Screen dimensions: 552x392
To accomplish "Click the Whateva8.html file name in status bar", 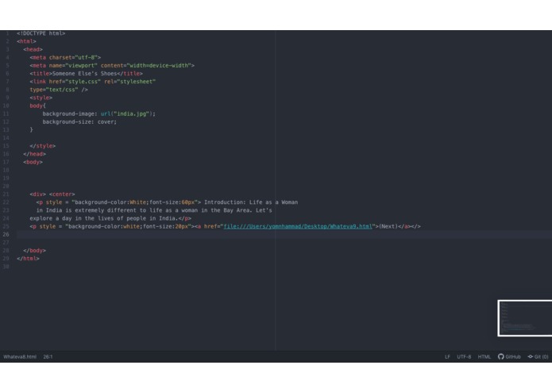I will pyautogui.click(x=20, y=356).
